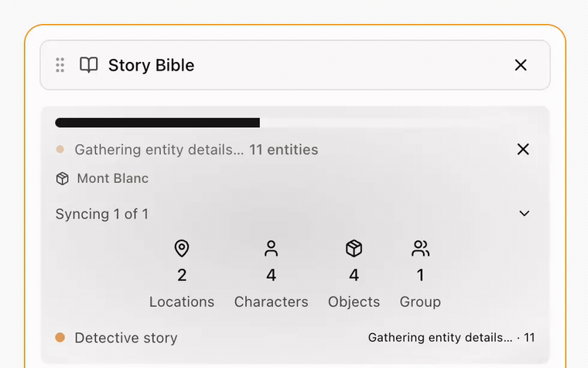Image resolution: width=588 pixels, height=368 pixels.
Task: Grab the drag handle beside Story Bible
Action: (x=60, y=65)
